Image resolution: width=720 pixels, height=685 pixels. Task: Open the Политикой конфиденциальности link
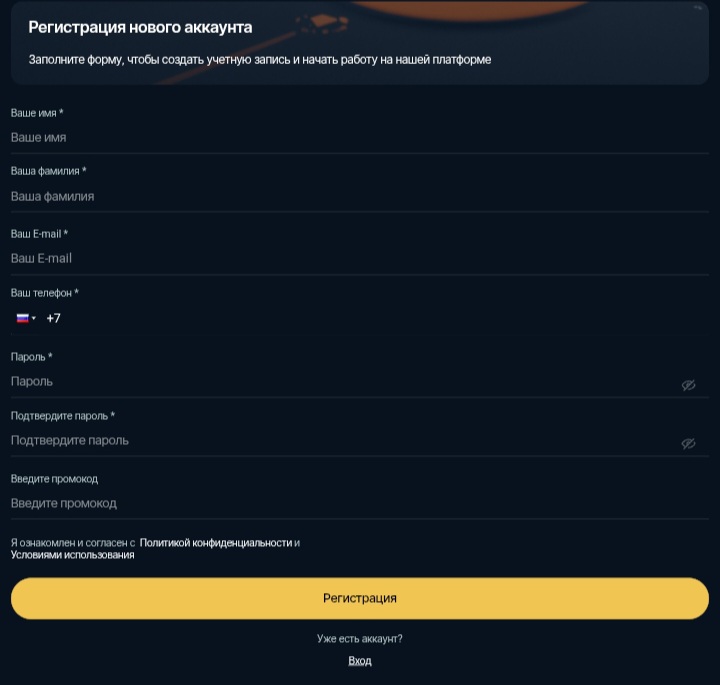[215, 543]
